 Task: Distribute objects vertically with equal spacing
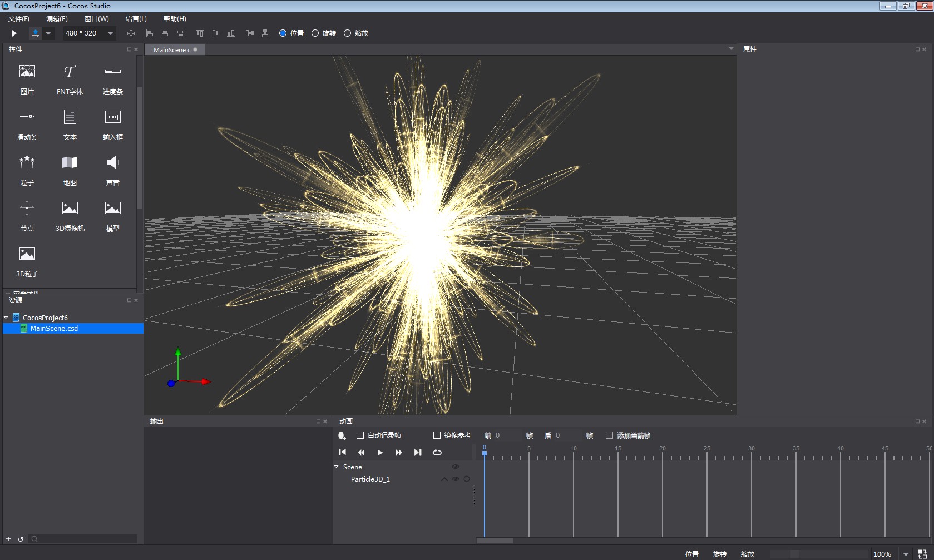(265, 33)
